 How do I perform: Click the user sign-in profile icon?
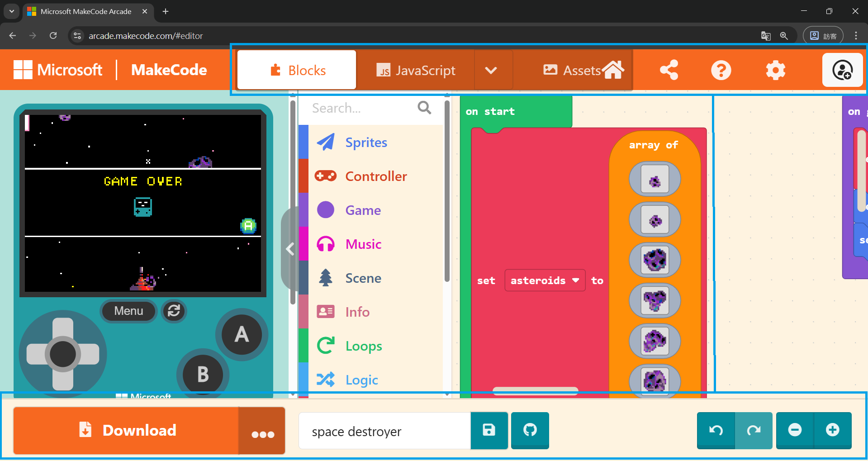coord(842,70)
